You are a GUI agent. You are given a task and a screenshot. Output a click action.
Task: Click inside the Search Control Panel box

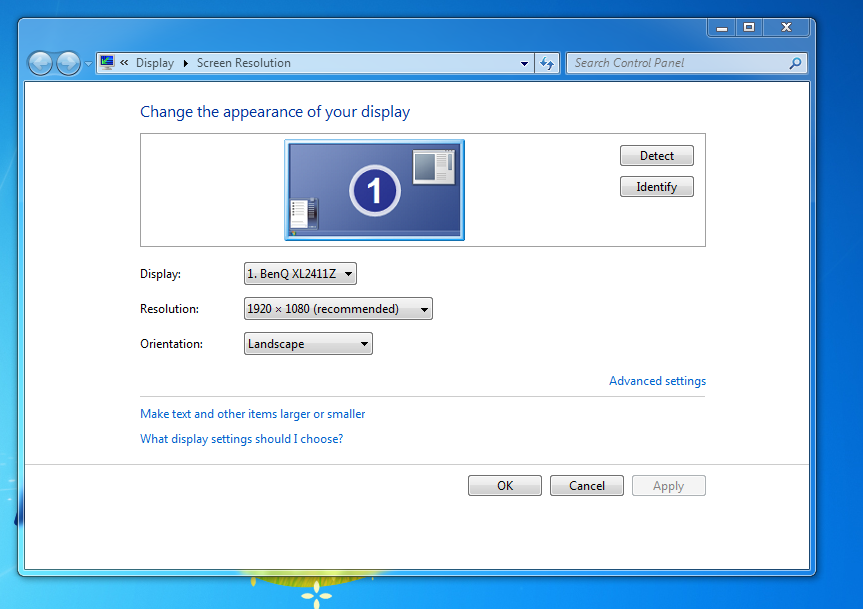[677, 63]
